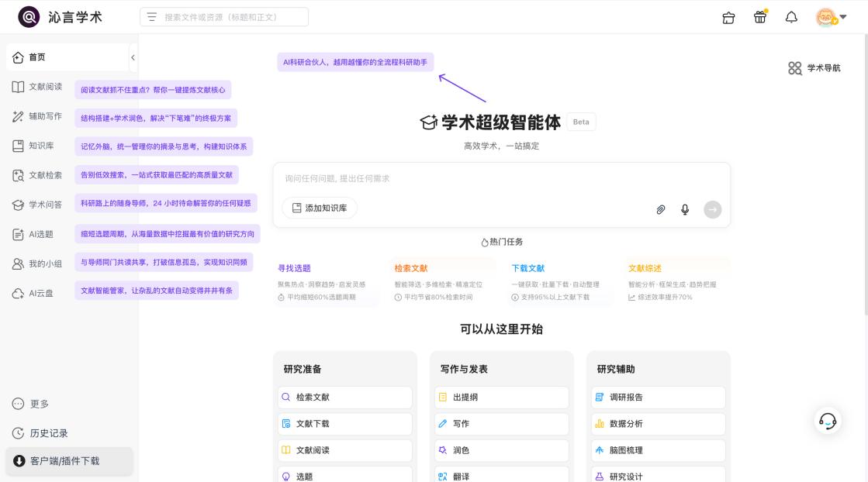The image size is (868, 482).
Task: Go to 知识库 in the sidebar
Action: coord(33,146)
